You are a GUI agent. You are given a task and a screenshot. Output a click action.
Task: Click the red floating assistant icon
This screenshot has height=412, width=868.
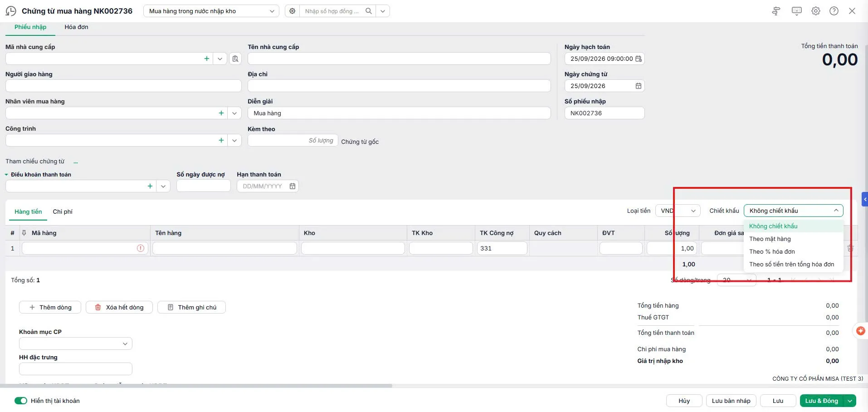click(860, 331)
